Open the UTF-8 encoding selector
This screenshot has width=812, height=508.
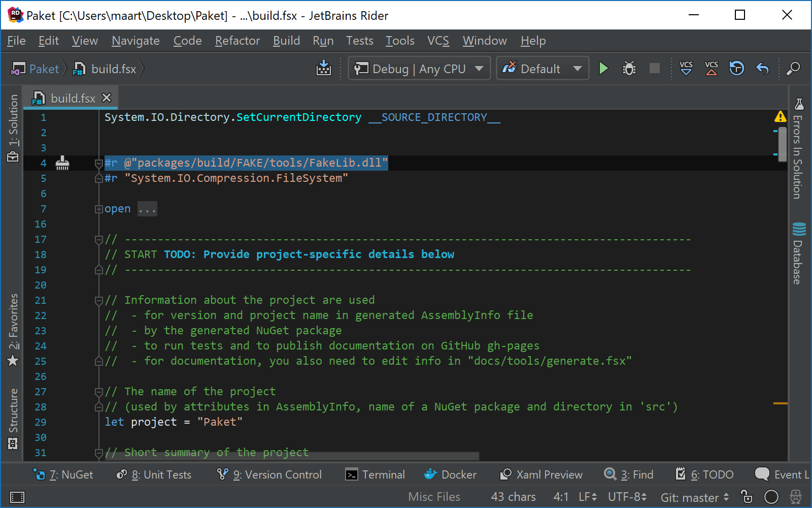pyautogui.click(x=627, y=497)
